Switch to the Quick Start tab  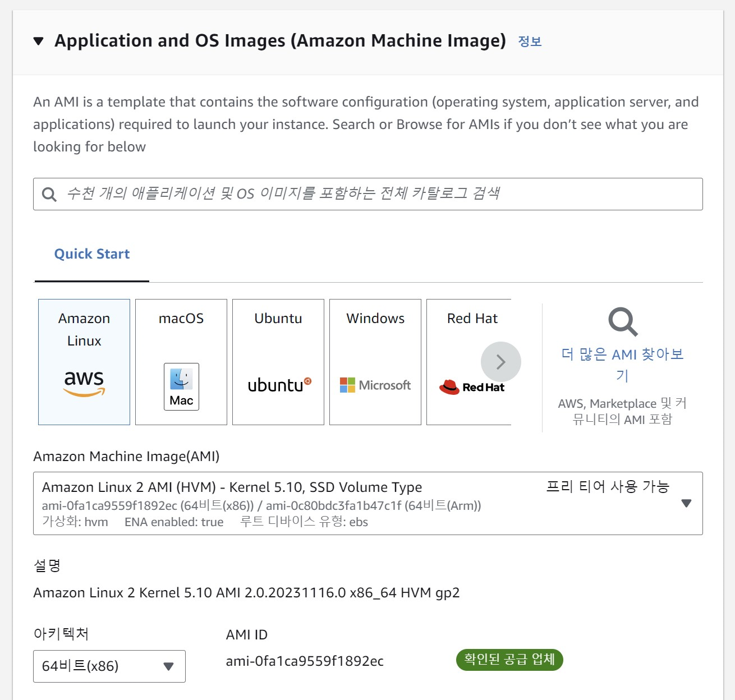click(92, 254)
